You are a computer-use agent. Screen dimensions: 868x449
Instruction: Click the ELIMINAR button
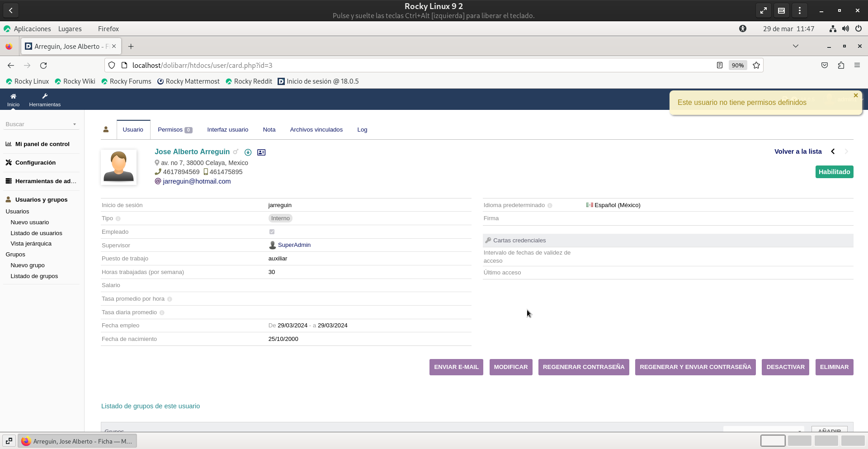click(834, 367)
